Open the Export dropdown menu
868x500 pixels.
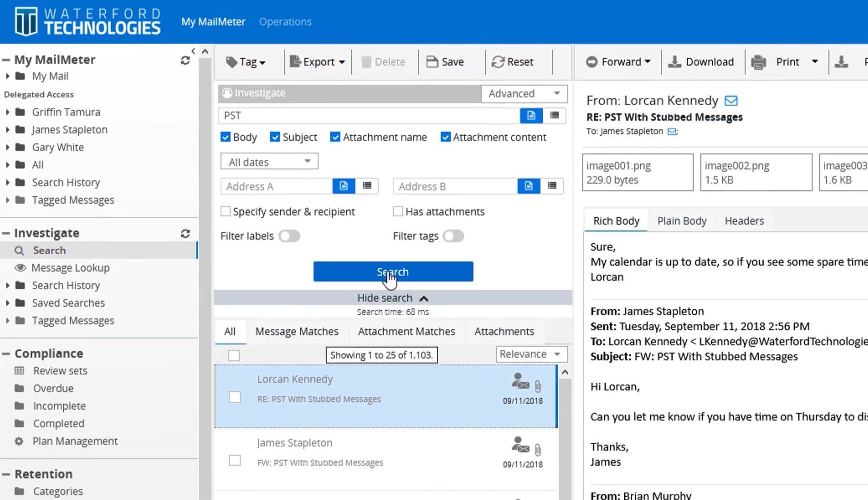click(x=317, y=62)
